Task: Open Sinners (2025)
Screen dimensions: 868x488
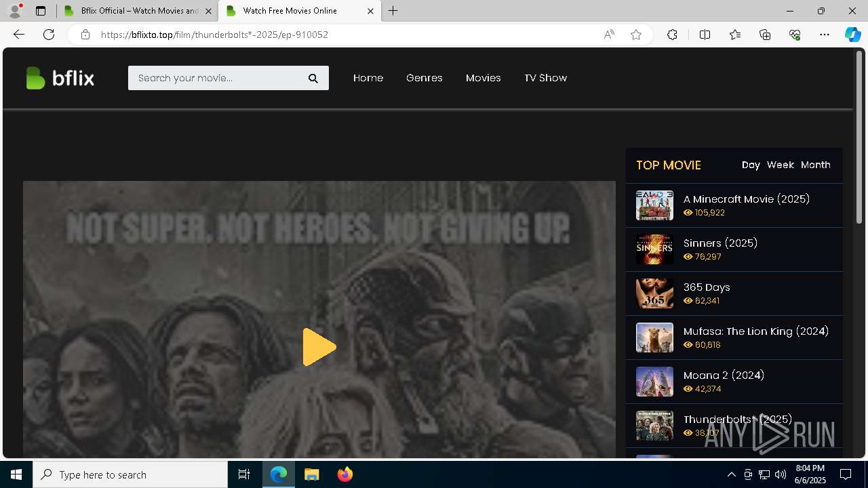Action: click(720, 243)
